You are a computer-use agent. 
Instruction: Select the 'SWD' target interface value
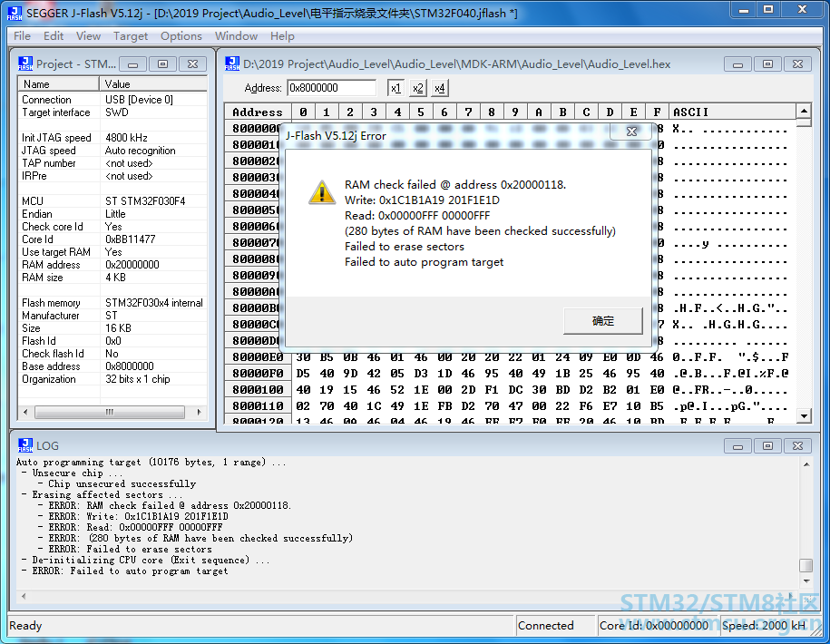point(116,112)
